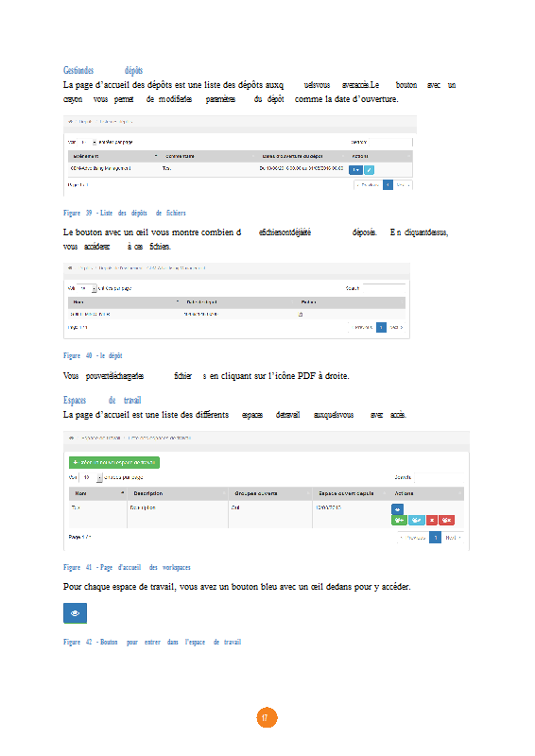Sort workspaces by the Nom column header

pyautogui.click(x=98, y=493)
